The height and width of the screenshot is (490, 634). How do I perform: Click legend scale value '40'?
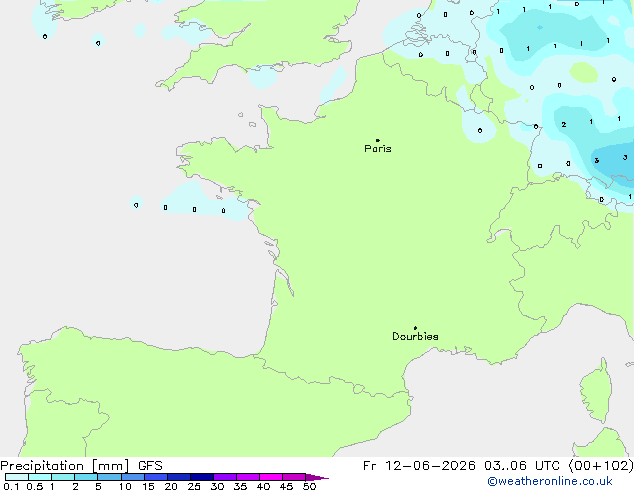(263, 486)
